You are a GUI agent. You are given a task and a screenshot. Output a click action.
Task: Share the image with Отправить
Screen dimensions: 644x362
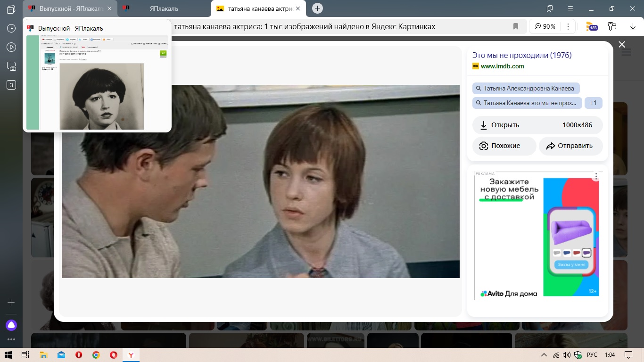pos(571,146)
